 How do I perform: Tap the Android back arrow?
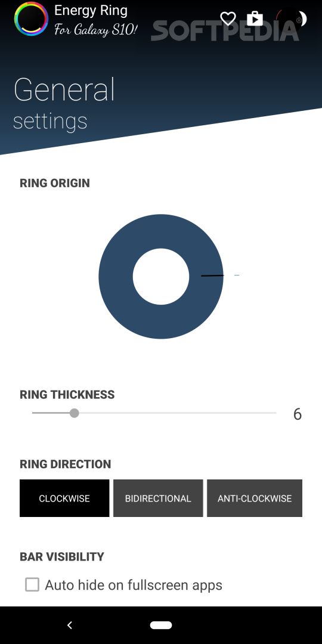(x=69, y=625)
